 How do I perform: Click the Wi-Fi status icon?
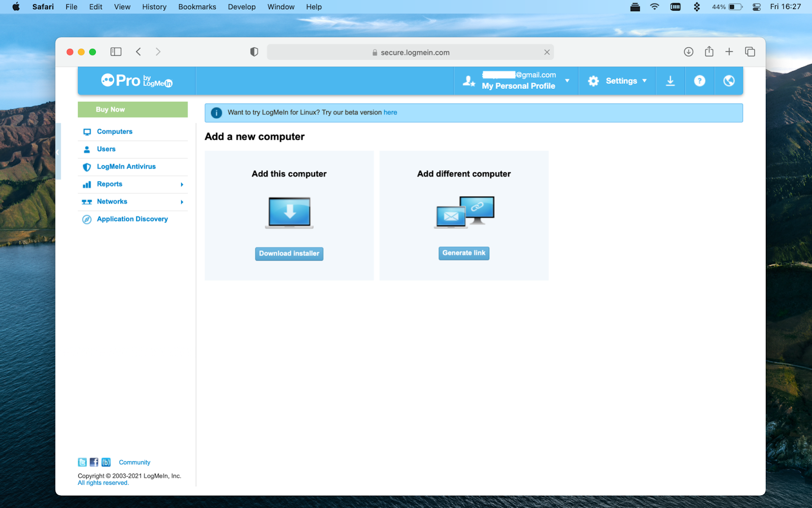pyautogui.click(x=655, y=7)
